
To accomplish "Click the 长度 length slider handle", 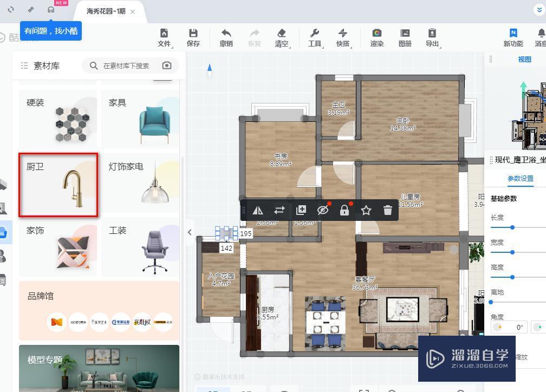I will [512, 227].
